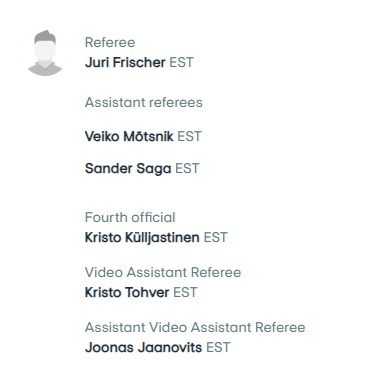This screenshot has width=366, height=373.
Task: Click the Referee heading label
Action: click(x=110, y=42)
